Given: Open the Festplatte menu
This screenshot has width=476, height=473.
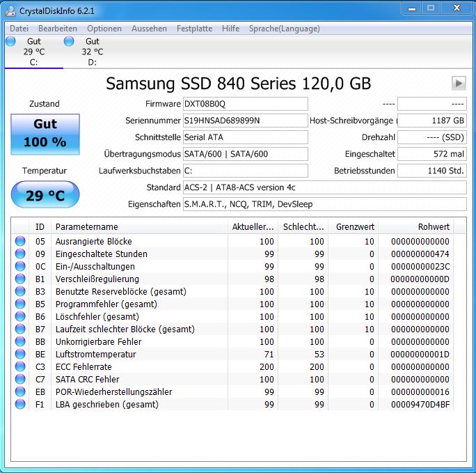Looking at the screenshot, I should 195,29.
